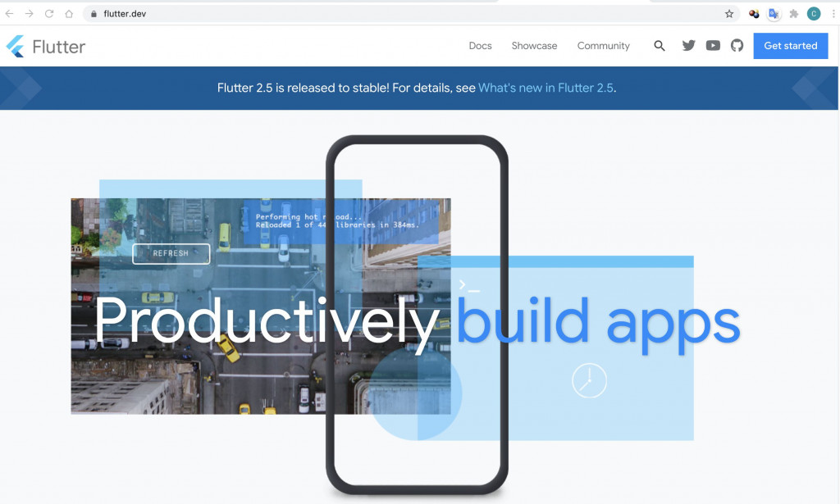Click the 'Flutter 2.5 is released to stable!' banner text
Viewport: 840px width, 504px height.
click(304, 88)
